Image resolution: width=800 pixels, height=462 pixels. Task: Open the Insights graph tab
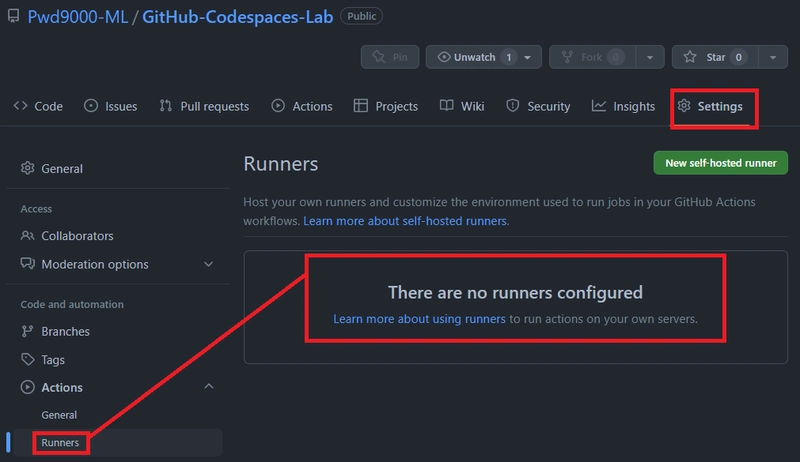point(623,106)
